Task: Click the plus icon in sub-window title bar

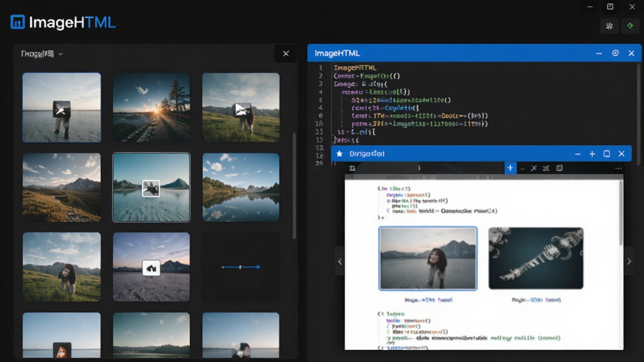Action: [592, 154]
